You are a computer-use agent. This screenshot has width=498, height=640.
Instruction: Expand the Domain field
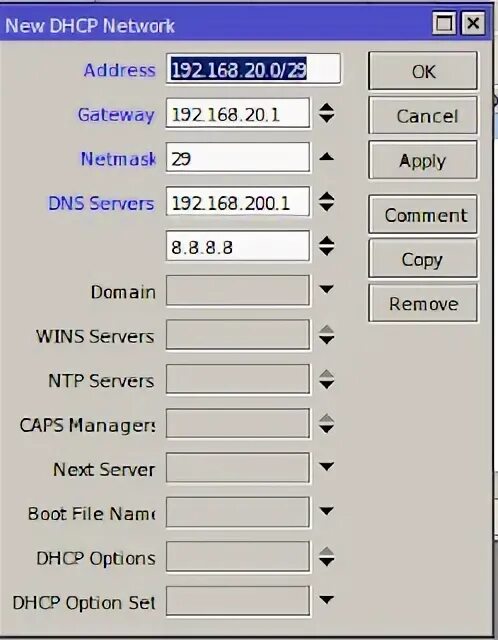click(x=327, y=290)
